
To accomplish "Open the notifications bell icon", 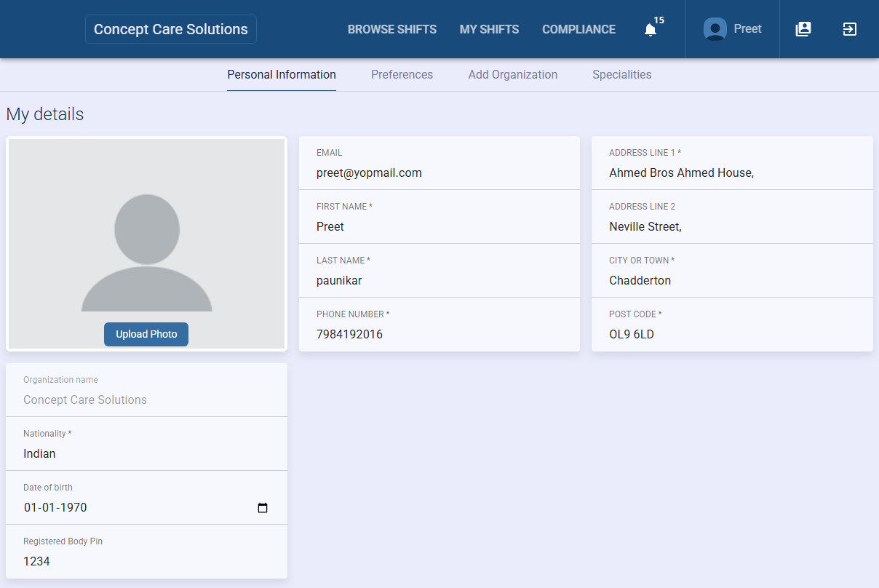I will (x=651, y=30).
